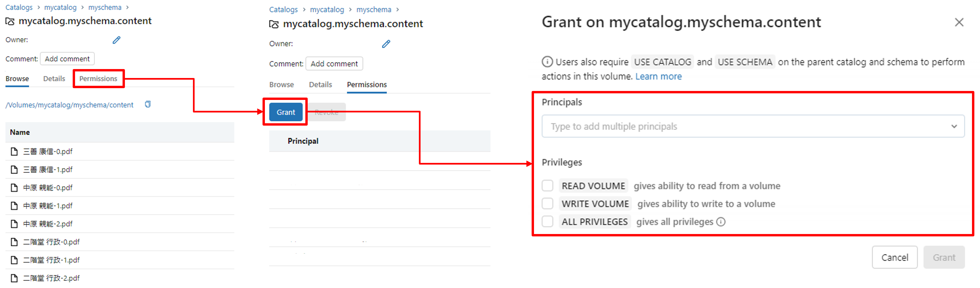Screen dimensions: 980x288
Task: Click the Add comment field in left panel
Action: (67, 59)
